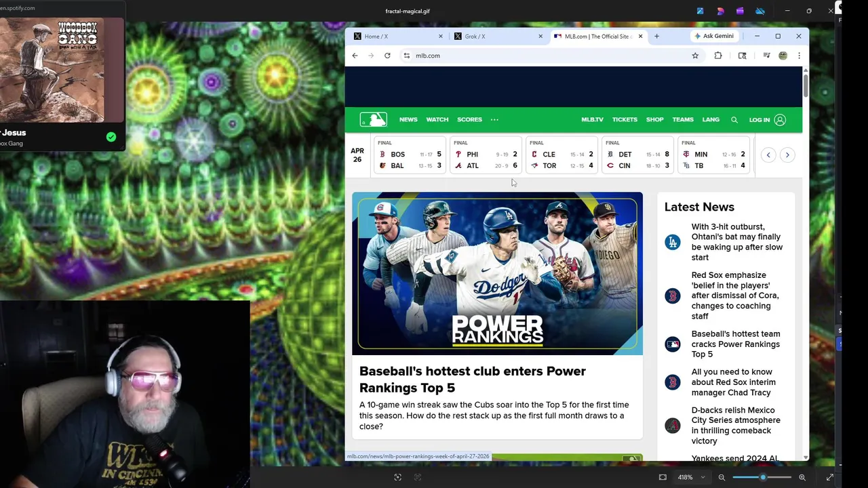Viewport: 868px width, 488px height.
Task: Click the zoom in magnifier in Photos
Action: [802, 477]
